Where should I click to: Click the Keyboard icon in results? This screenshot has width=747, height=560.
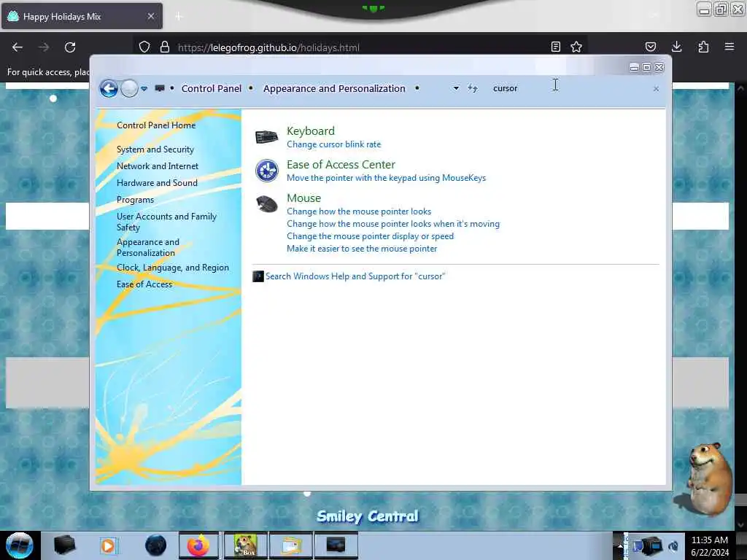[266, 137]
